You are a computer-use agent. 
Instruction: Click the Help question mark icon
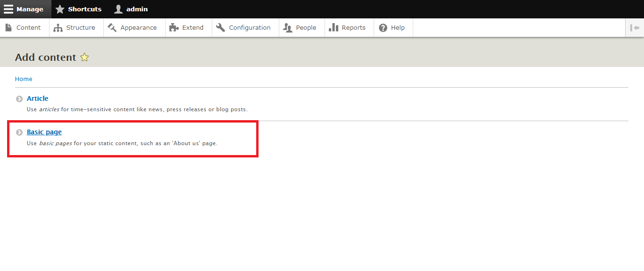[x=383, y=28]
